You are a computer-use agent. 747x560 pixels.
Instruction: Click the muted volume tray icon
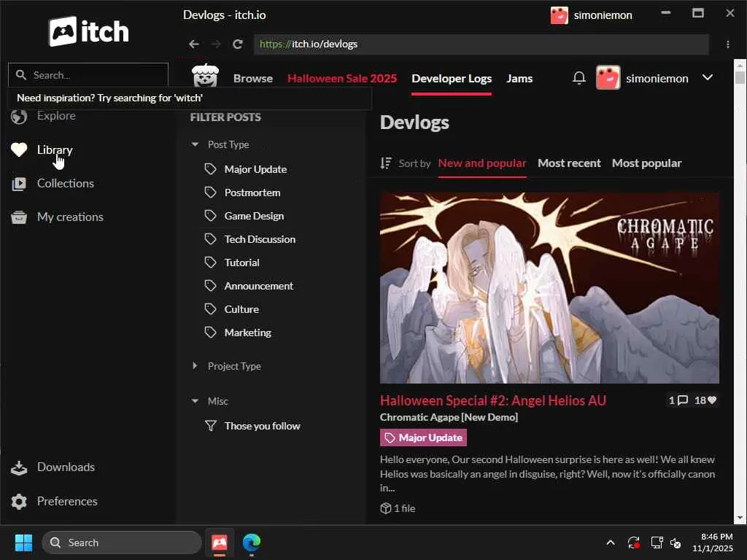[x=676, y=542]
